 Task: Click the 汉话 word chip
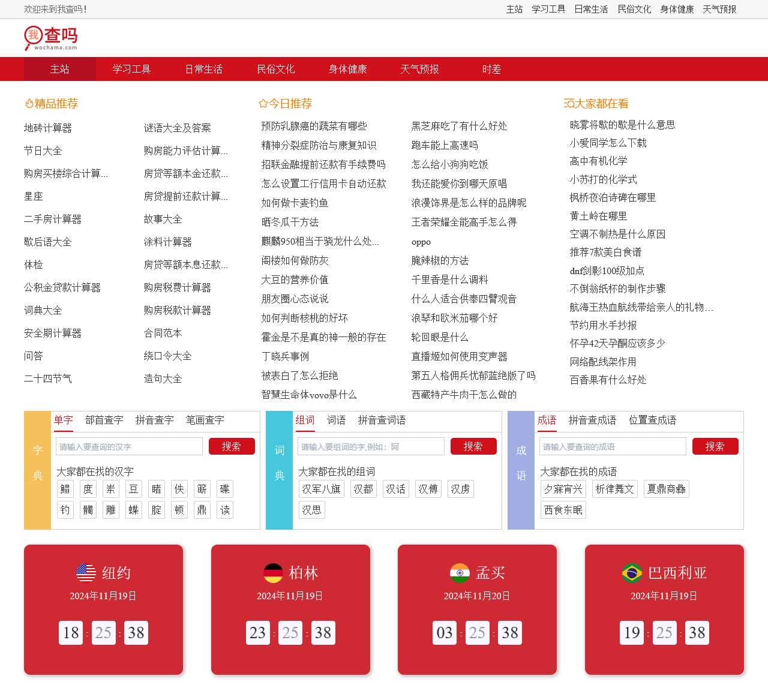[396, 489]
